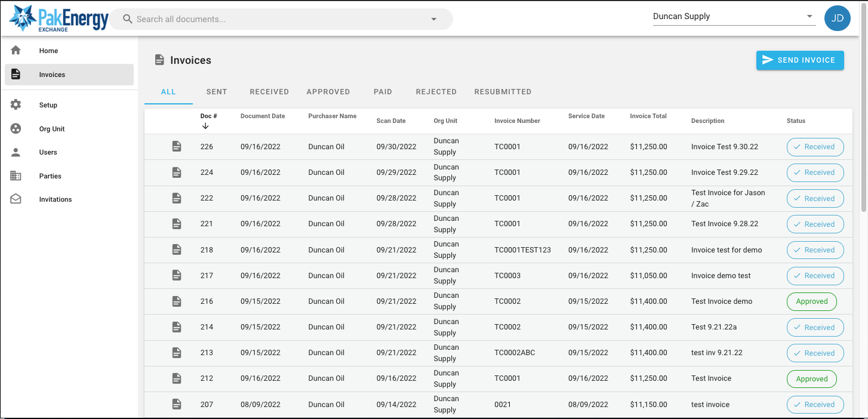
Task: Click scan date 09/30/2022
Action: pyautogui.click(x=396, y=147)
